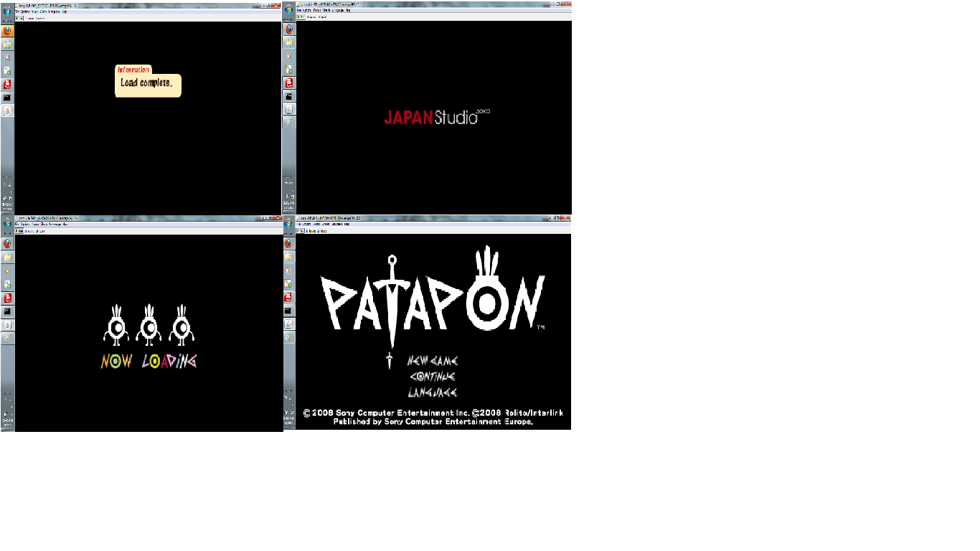Viewport: 980px width, 551px height.
Task: Launch the orange media player beside NOW LOADING
Action: (7, 270)
